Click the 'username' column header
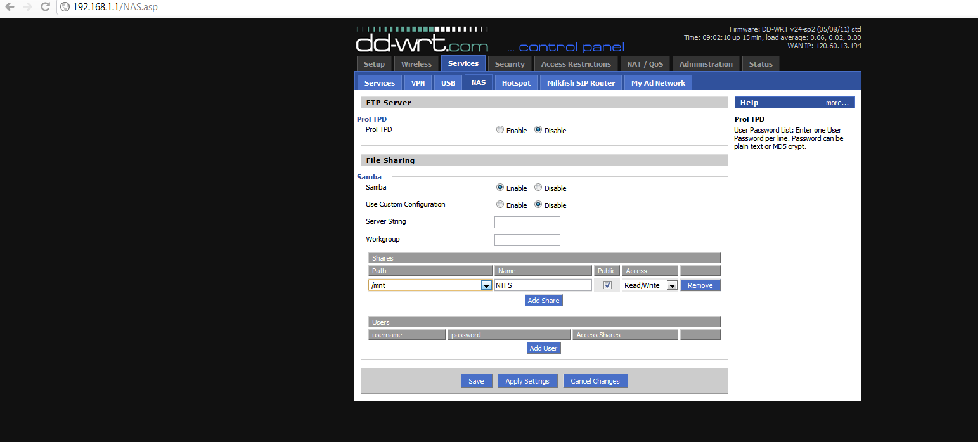 407,335
